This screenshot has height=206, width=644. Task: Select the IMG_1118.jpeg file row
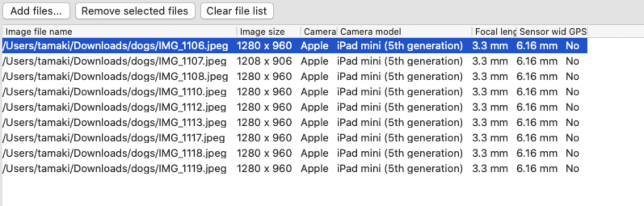tap(114, 153)
